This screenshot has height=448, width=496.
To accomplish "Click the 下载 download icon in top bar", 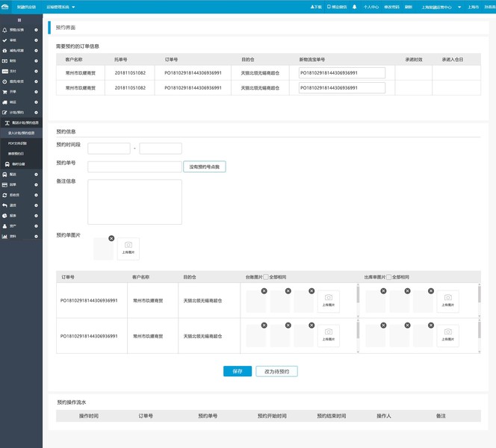I will [316, 7].
